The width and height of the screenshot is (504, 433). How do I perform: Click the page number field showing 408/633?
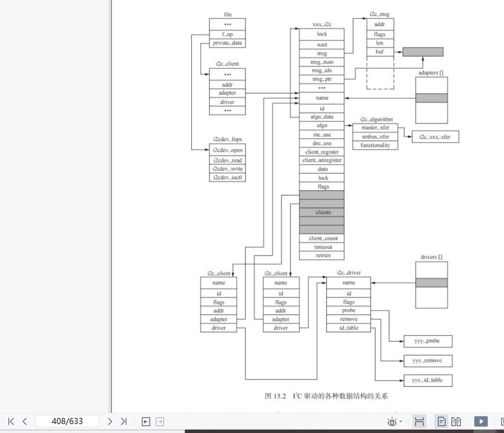tap(67, 421)
